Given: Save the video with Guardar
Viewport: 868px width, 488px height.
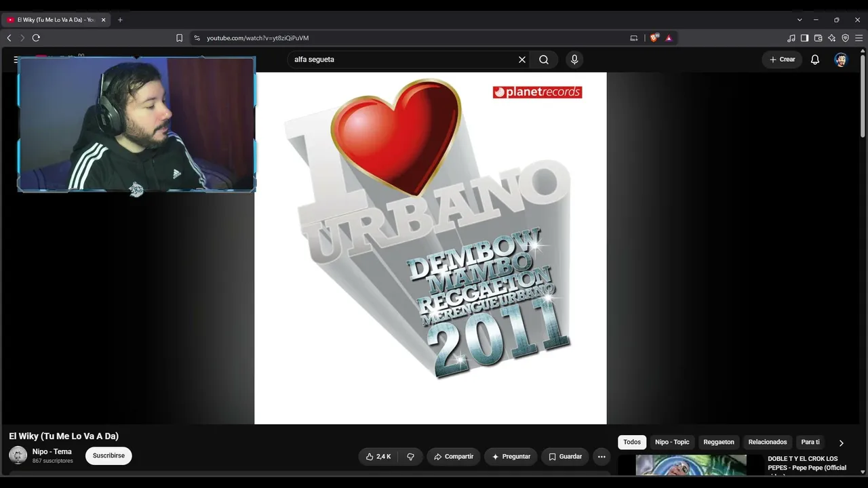Looking at the screenshot, I should tap(565, 457).
